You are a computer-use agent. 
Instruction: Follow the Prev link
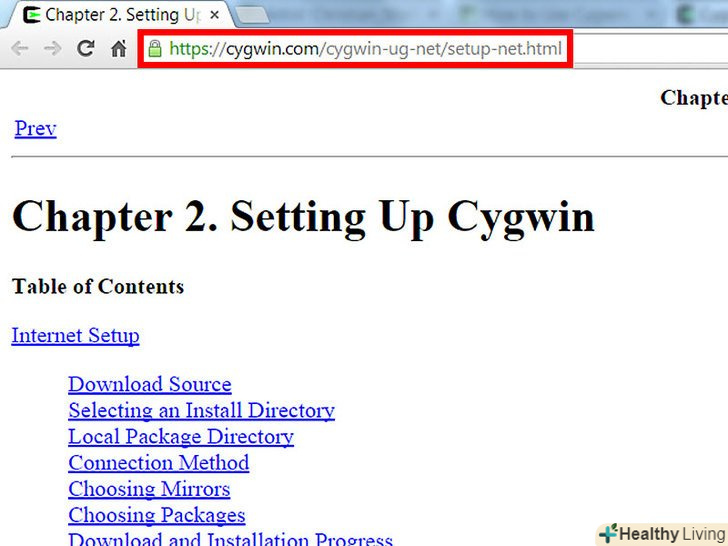pos(35,129)
